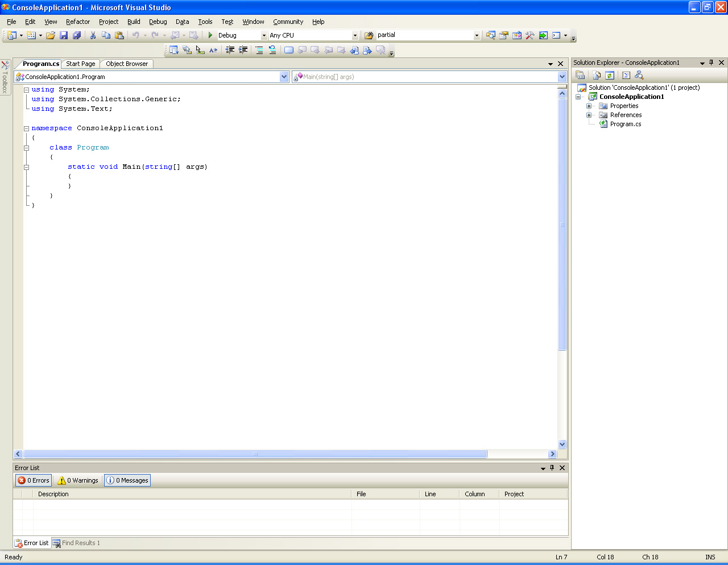Open the Community menu
This screenshot has height=565, width=728.
pyautogui.click(x=288, y=22)
